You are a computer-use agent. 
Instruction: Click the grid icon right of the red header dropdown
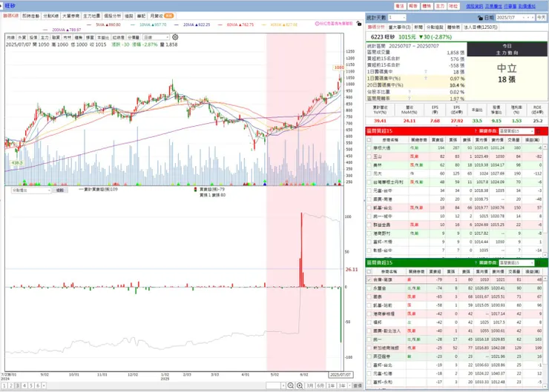click(539, 131)
